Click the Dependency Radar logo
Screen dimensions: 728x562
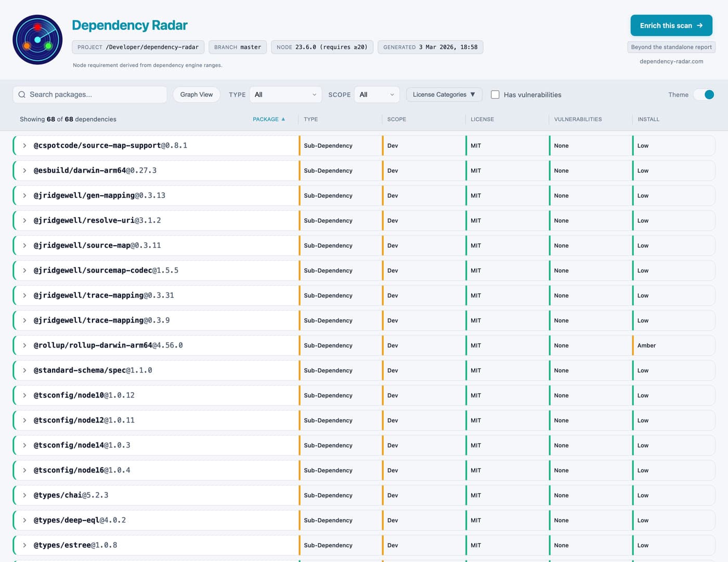(37, 39)
